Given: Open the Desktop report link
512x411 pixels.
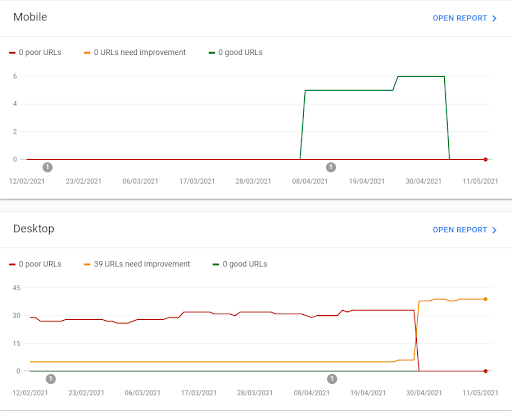Looking at the screenshot, I should coord(464,230).
